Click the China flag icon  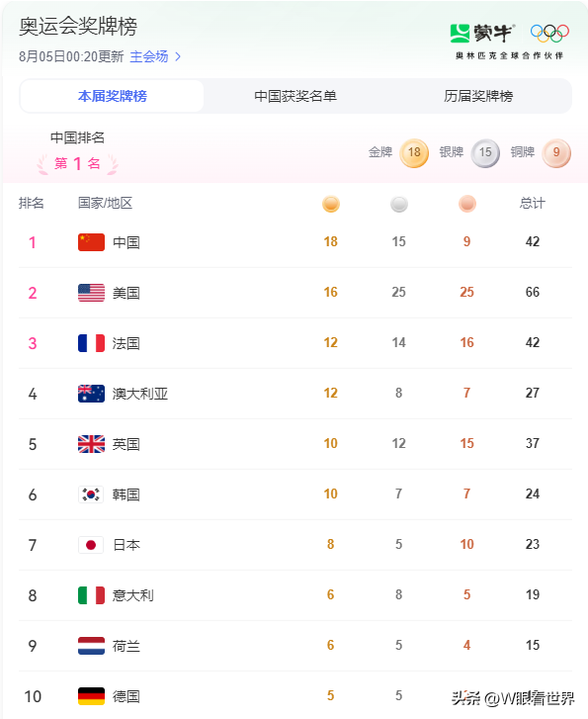[91, 242]
